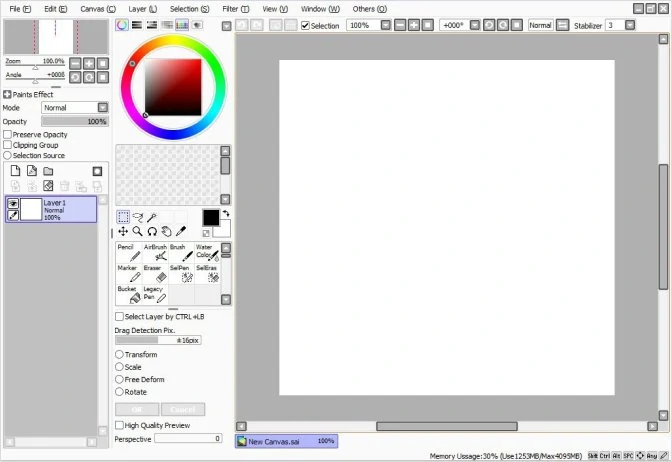Screen dimensions: 672x462
Task: Show the scratchpad panel
Action: [197, 25]
